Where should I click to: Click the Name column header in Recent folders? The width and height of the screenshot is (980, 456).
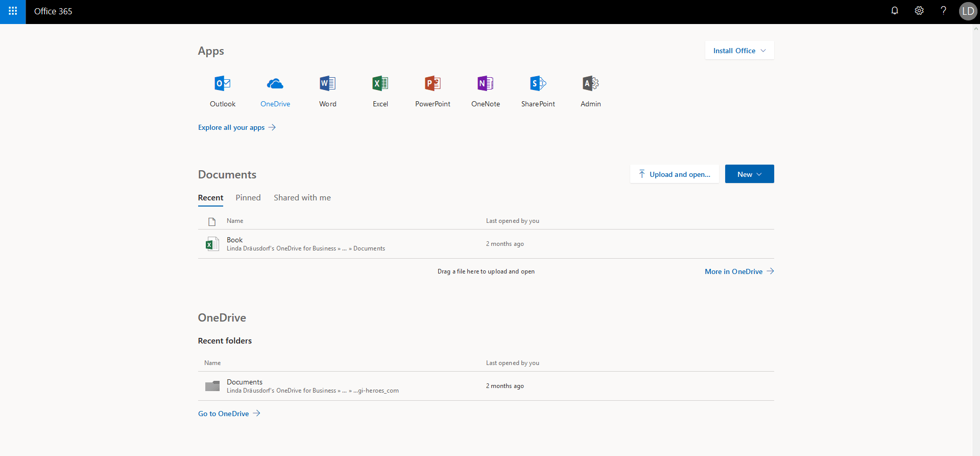(212, 363)
